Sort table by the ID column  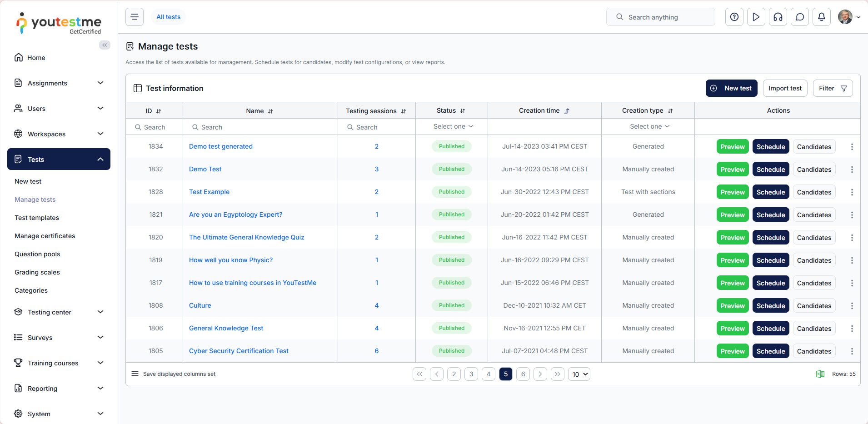pyautogui.click(x=158, y=111)
